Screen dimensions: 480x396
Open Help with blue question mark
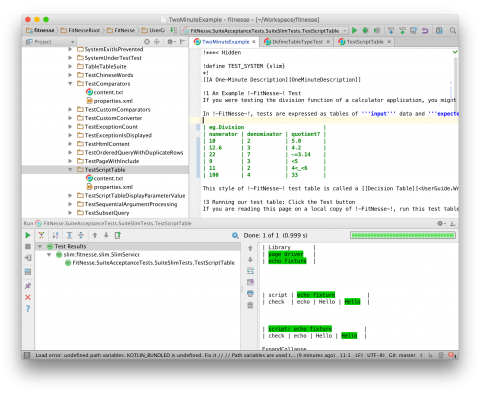click(28, 309)
